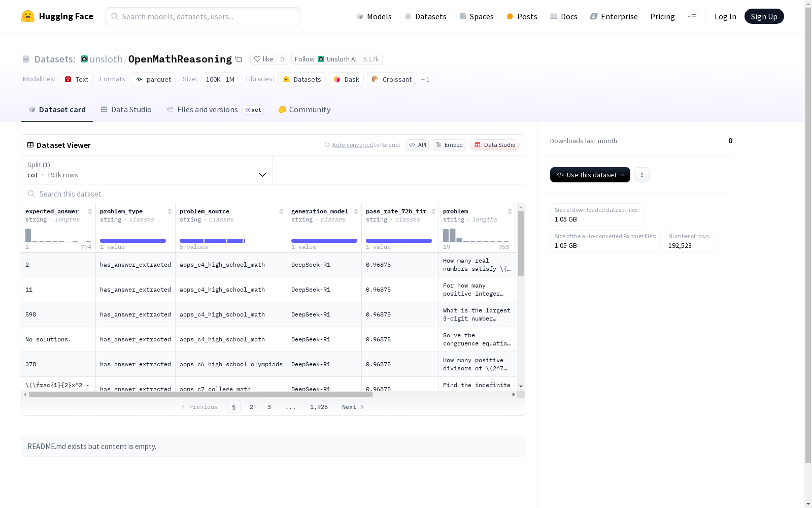Select the parquet format tag
The image size is (812, 508).
click(x=153, y=79)
